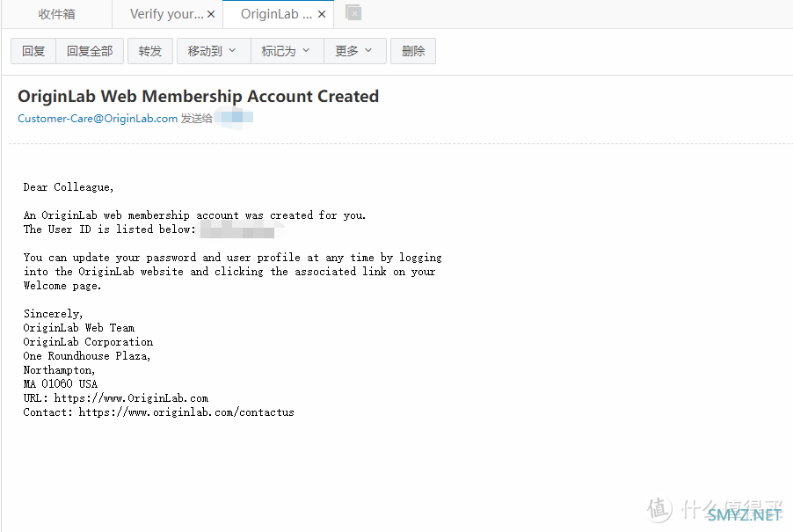Switch to the 收件箱 tab
Viewport: 793px width, 532px height.
pos(56,14)
